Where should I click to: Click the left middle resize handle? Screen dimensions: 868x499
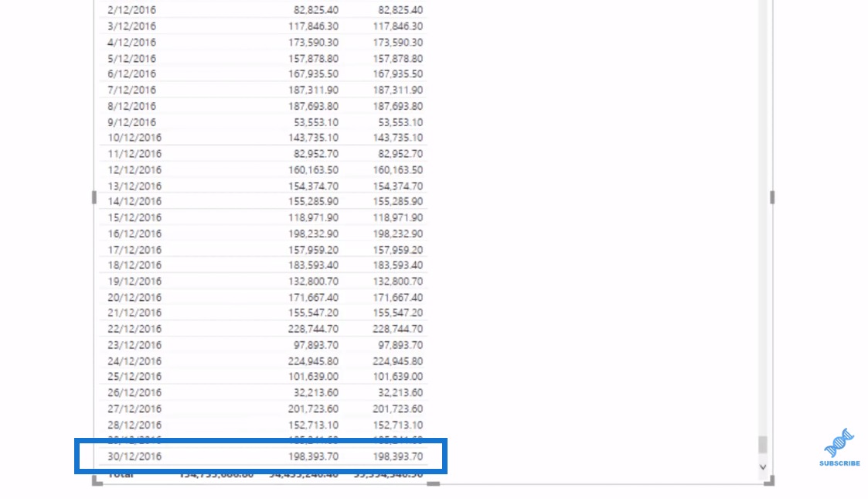tap(94, 197)
